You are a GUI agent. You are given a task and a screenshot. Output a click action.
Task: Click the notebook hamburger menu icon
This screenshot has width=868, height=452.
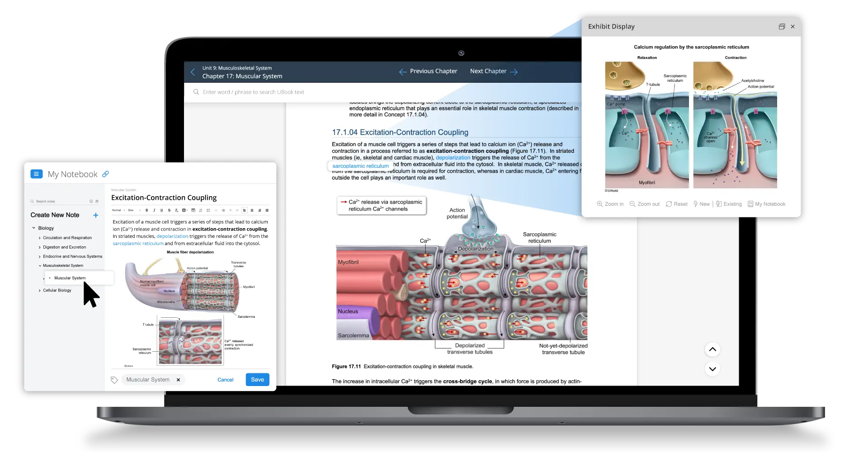37,174
